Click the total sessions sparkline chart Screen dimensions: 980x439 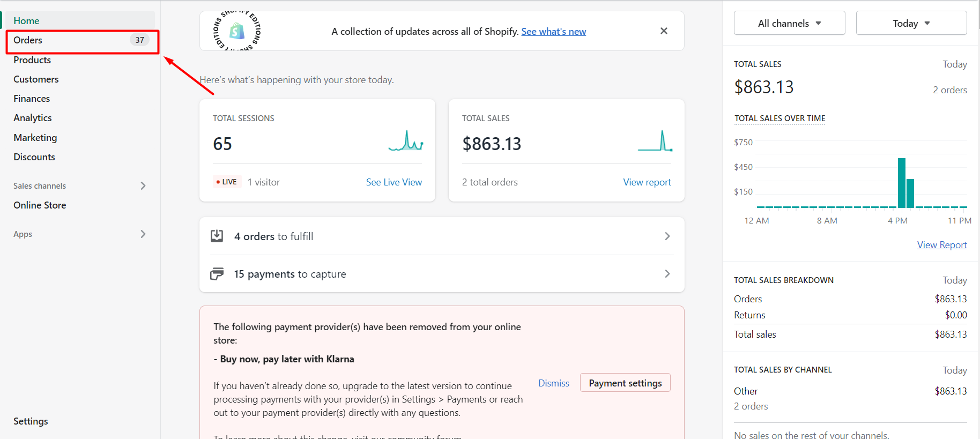[x=406, y=142]
